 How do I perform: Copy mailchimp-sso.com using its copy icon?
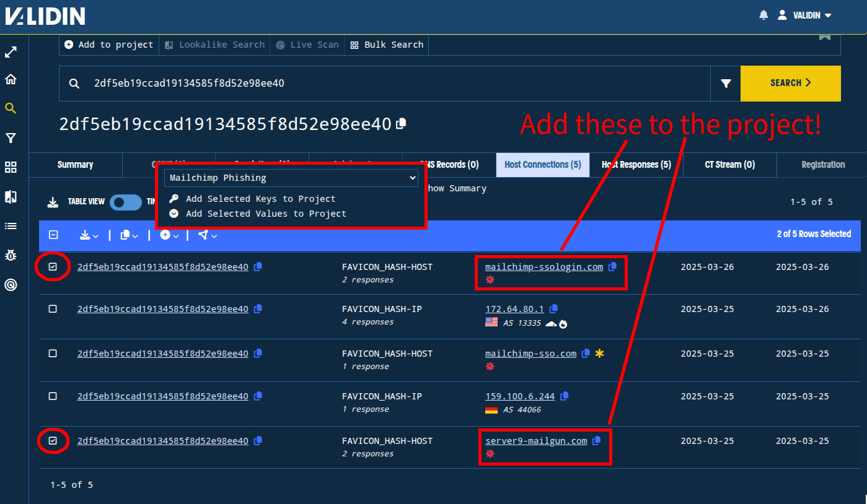[x=586, y=354]
